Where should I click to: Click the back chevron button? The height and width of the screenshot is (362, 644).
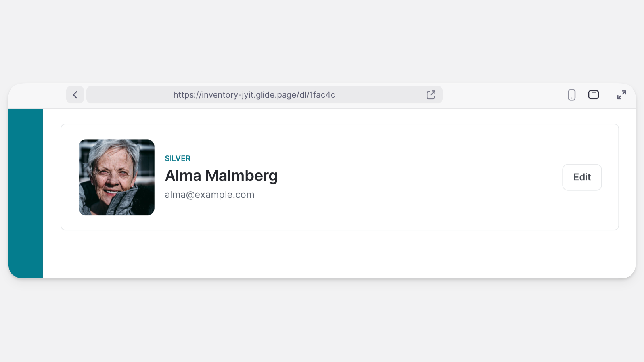point(75,95)
